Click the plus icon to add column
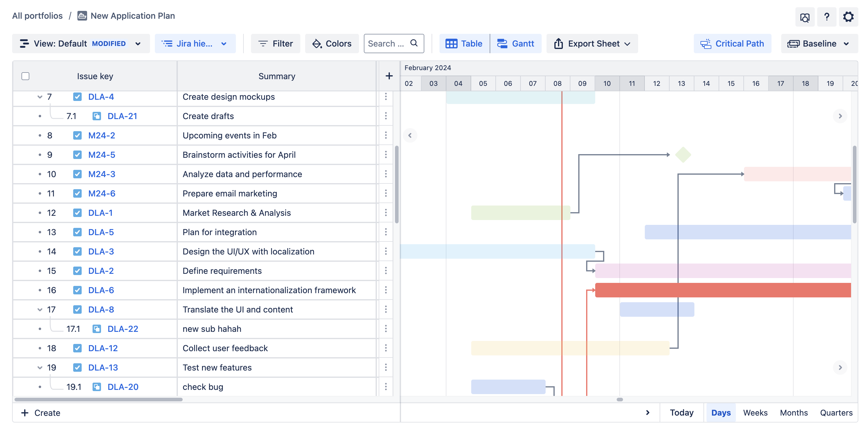The height and width of the screenshot is (434, 868). [389, 76]
